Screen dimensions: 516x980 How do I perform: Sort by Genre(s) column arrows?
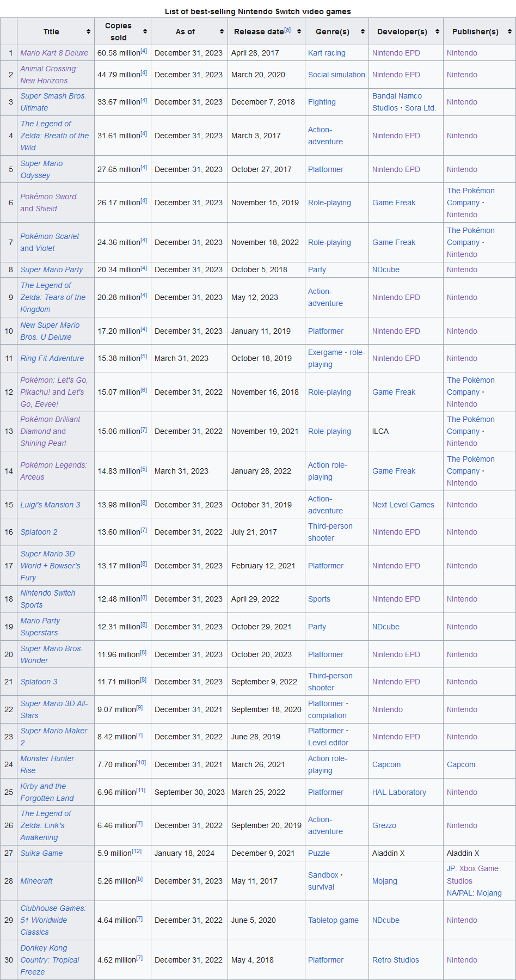point(363,32)
